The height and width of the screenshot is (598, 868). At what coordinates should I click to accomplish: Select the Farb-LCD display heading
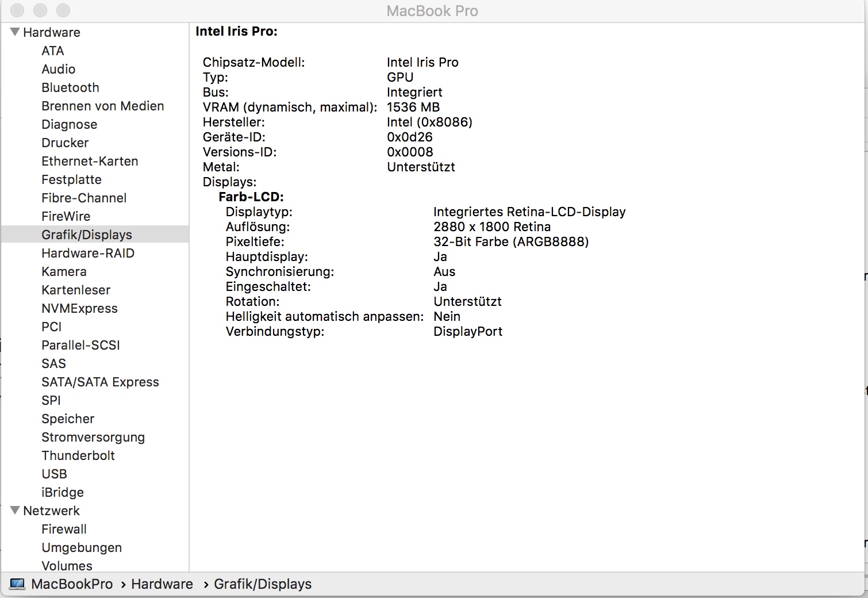tap(251, 197)
